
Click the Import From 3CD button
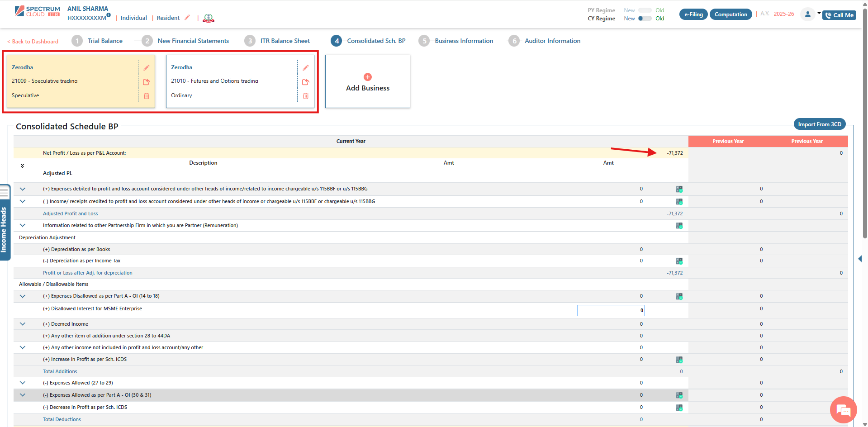[x=819, y=124]
